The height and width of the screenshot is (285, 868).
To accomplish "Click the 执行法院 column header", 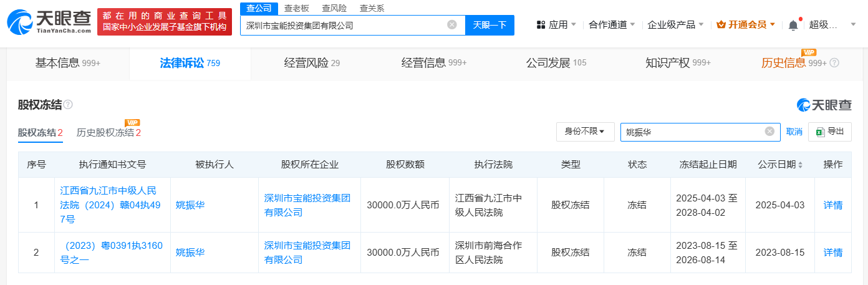I will 493,165.
